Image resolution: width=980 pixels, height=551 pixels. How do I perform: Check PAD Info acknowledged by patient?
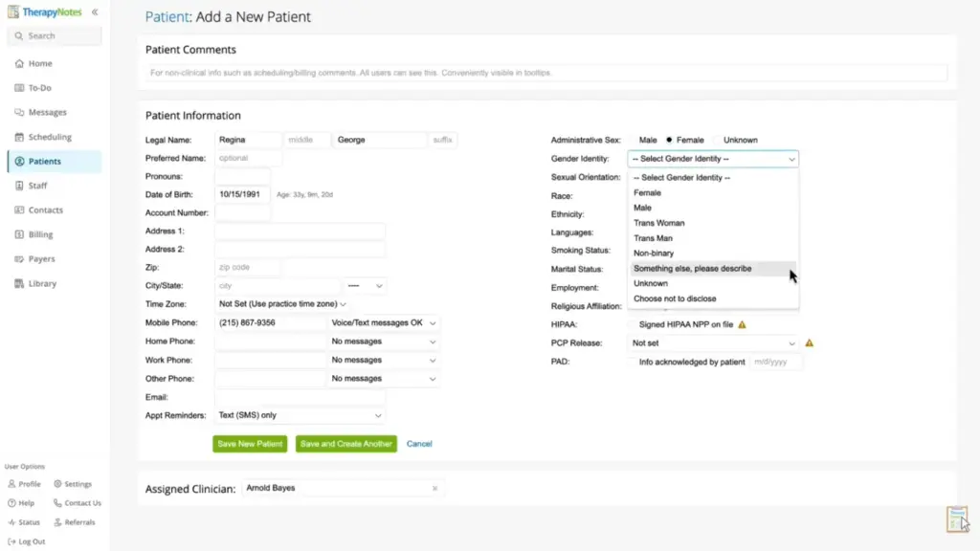(633, 362)
